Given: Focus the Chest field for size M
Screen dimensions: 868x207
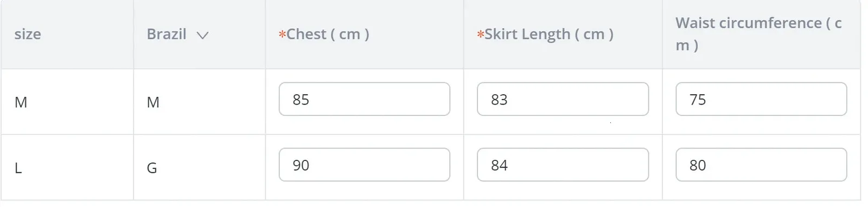Looking at the screenshot, I should coord(365,99).
